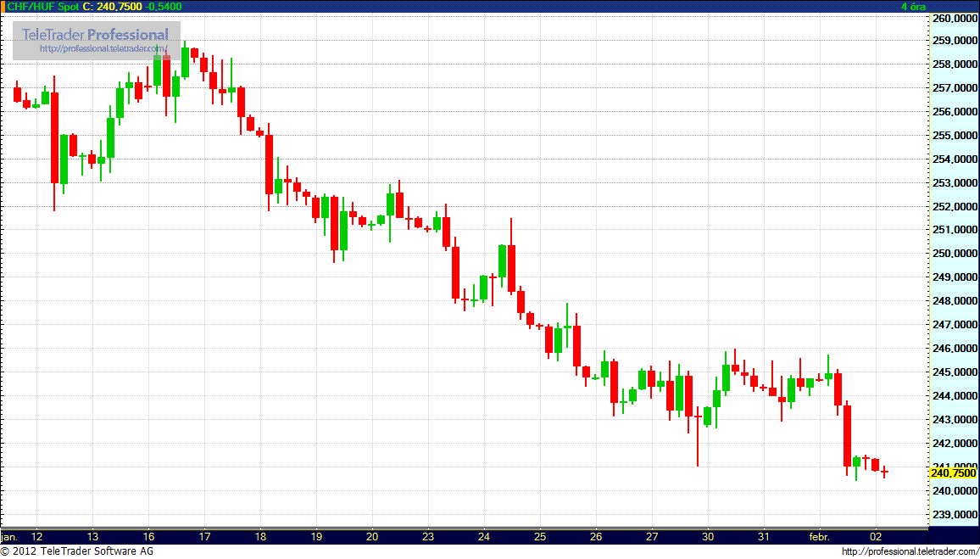The height and width of the screenshot is (559, 980).
Task: Click the date label 18 on time axis
Action: (260, 537)
